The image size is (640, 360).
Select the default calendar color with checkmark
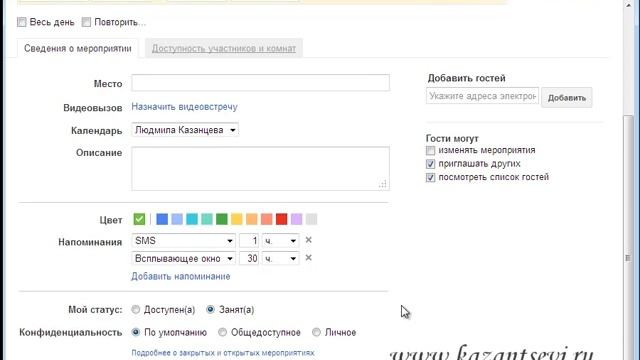[x=139, y=219]
